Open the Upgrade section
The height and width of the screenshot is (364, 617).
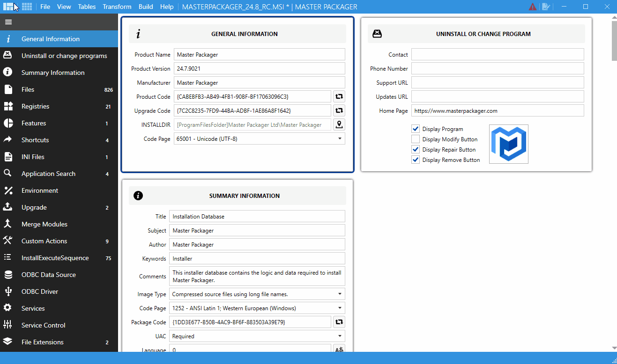pyautogui.click(x=59, y=207)
